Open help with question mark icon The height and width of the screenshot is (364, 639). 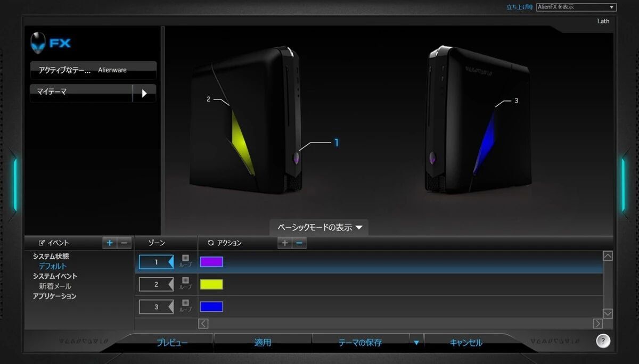tap(603, 341)
